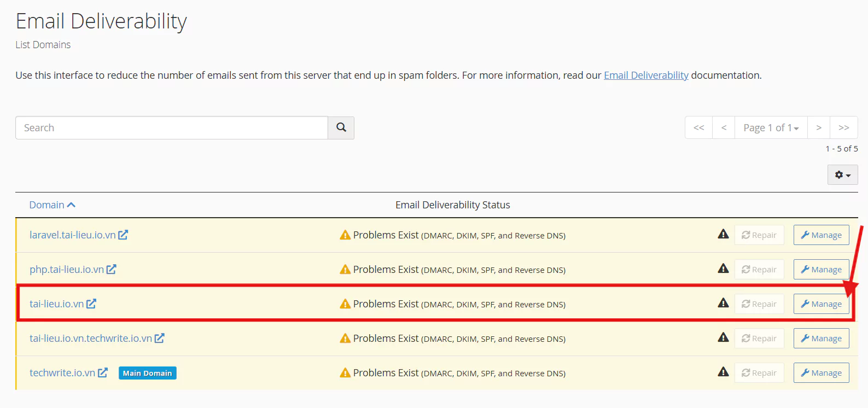The height and width of the screenshot is (408, 868).
Task: Open the Email Deliverability documentation link
Action: click(x=646, y=75)
